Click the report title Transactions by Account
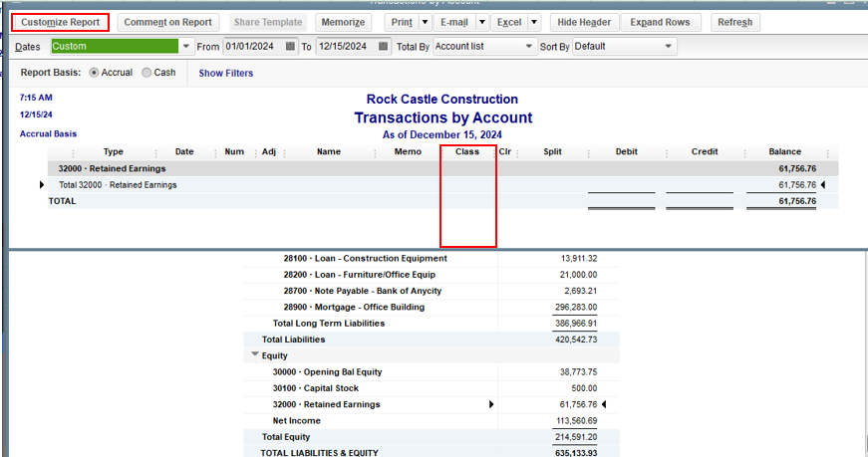This screenshot has height=457, width=868. (442, 117)
